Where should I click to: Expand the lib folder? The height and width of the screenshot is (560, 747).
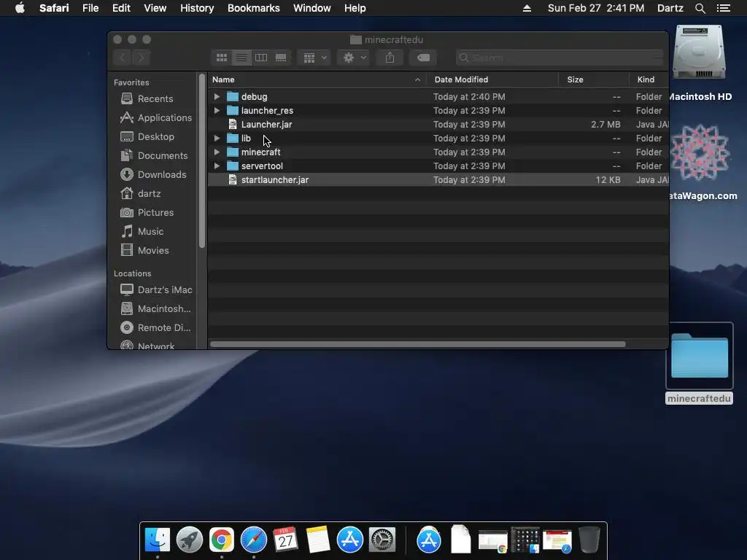coord(217,138)
